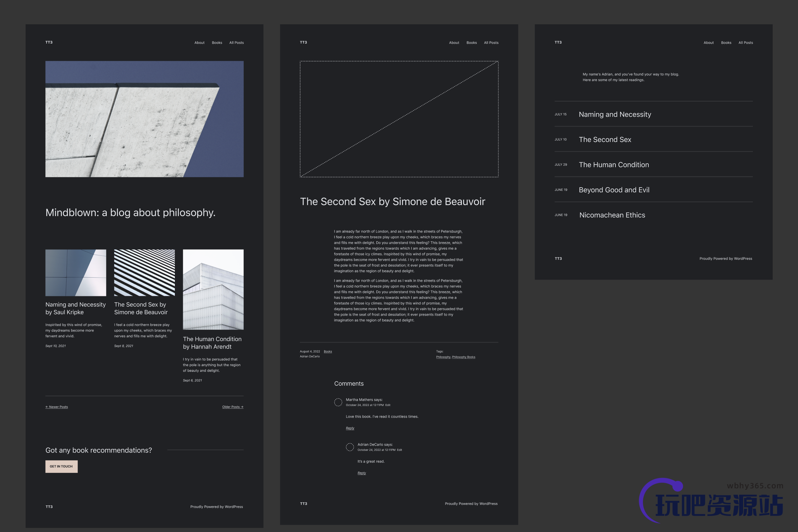The height and width of the screenshot is (532, 798).
Task: Open the About menu in left mockup
Action: click(x=199, y=43)
